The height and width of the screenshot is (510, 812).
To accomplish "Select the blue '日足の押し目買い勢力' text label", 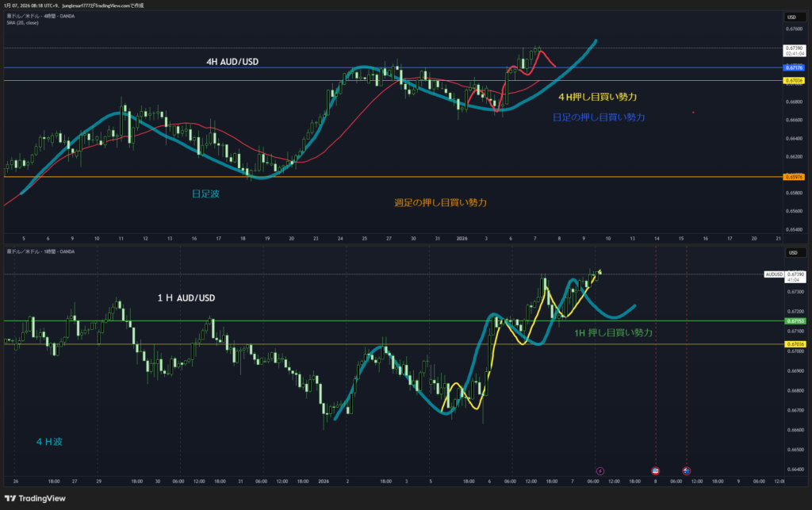I will (598, 117).
